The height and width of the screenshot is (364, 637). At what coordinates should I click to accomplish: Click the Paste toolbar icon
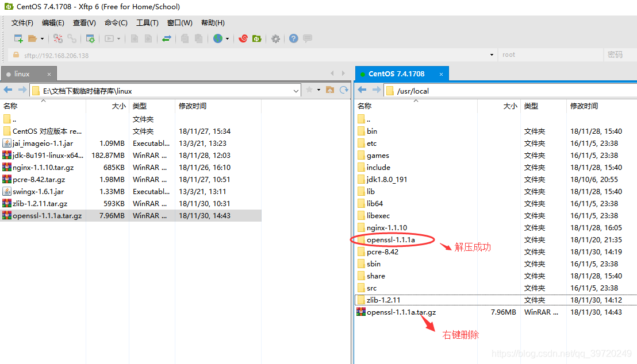[199, 38]
